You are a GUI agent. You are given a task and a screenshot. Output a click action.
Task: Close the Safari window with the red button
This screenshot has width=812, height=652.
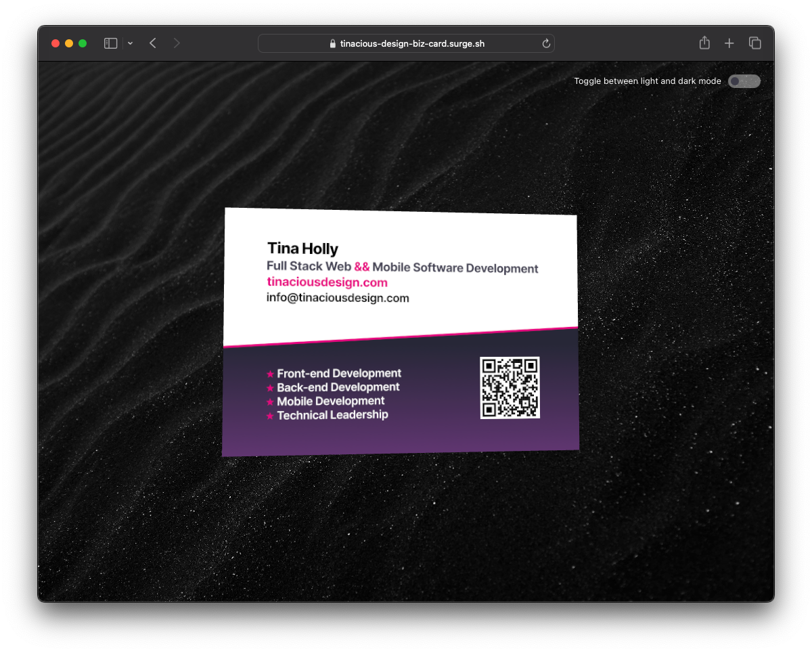pos(55,43)
